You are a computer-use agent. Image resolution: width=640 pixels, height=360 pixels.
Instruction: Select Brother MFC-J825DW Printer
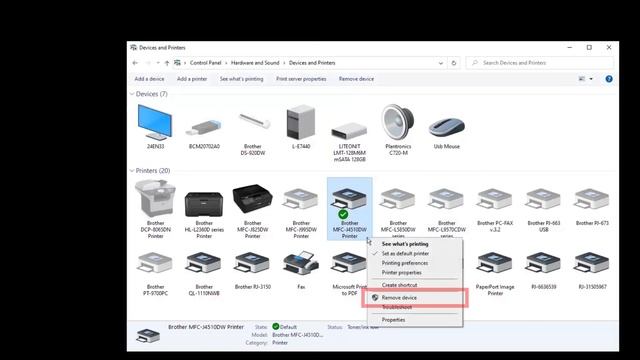[253, 210]
